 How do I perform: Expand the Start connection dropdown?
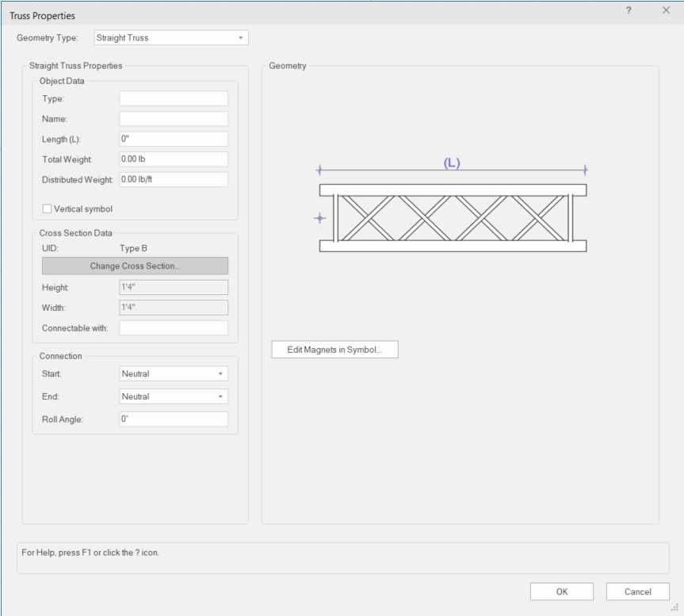tap(174, 373)
